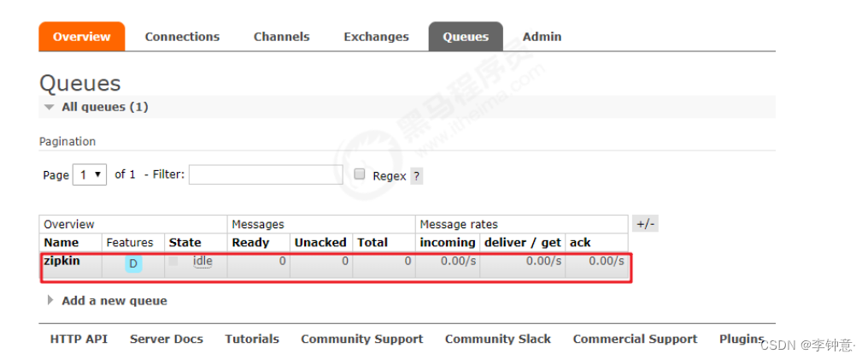This screenshot has height=360, width=868.
Task: Open the Admin tab
Action: (542, 37)
